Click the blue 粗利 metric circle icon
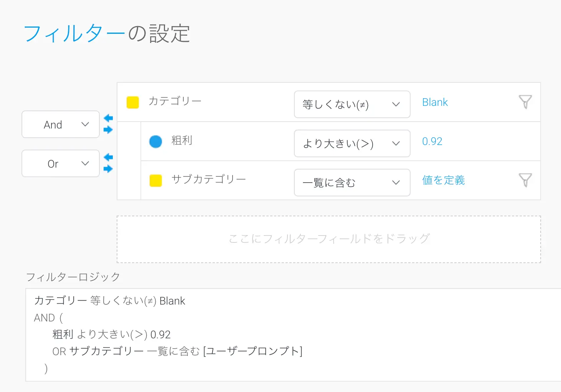Viewport: 561px width, 392px height. [x=155, y=142]
